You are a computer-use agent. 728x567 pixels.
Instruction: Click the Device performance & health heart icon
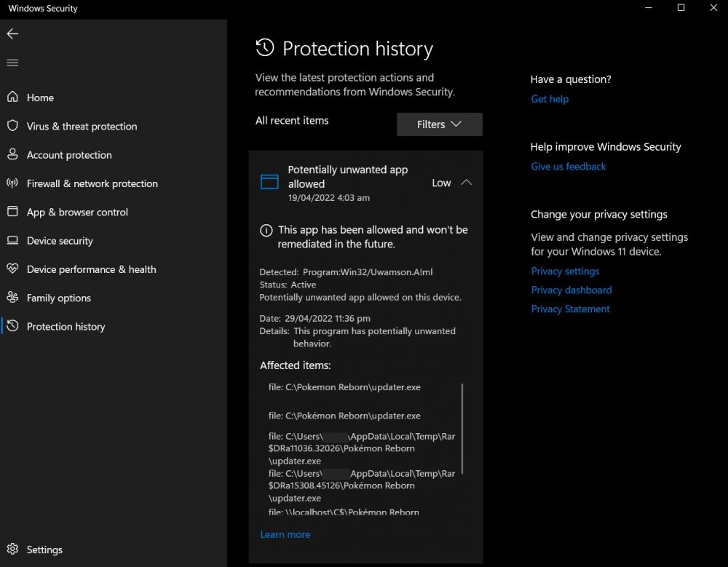(12, 269)
